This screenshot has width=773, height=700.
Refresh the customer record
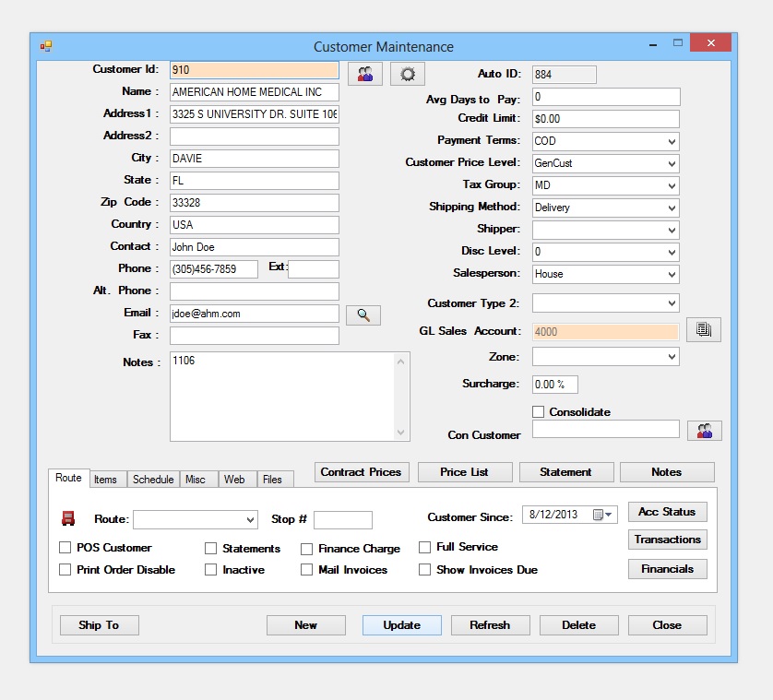coord(490,625)
